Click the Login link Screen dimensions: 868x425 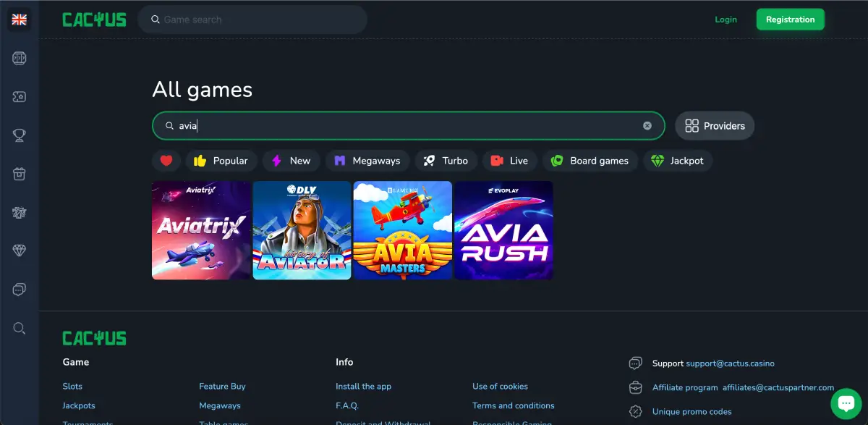(726, 20)
